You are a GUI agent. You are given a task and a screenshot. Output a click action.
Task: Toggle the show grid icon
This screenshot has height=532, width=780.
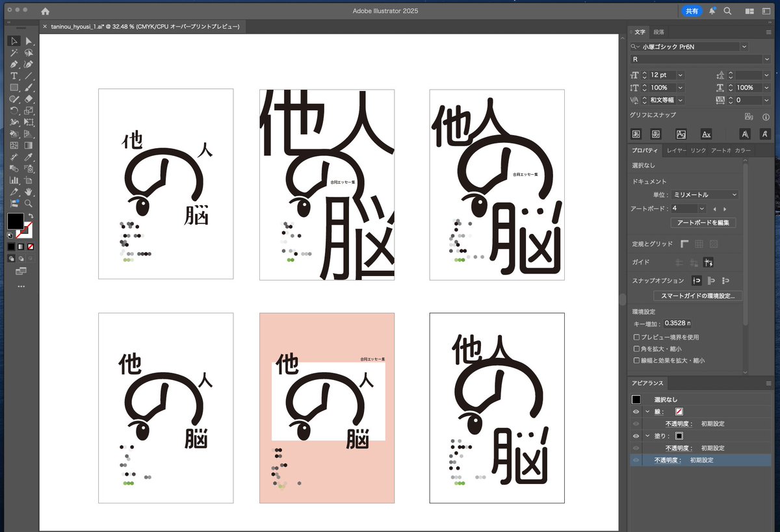click(699, 244)
